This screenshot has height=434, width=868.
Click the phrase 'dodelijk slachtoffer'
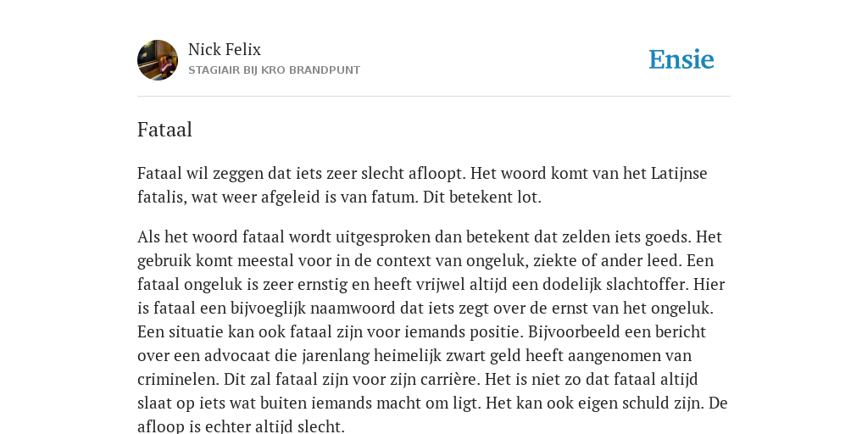(616, 284)
